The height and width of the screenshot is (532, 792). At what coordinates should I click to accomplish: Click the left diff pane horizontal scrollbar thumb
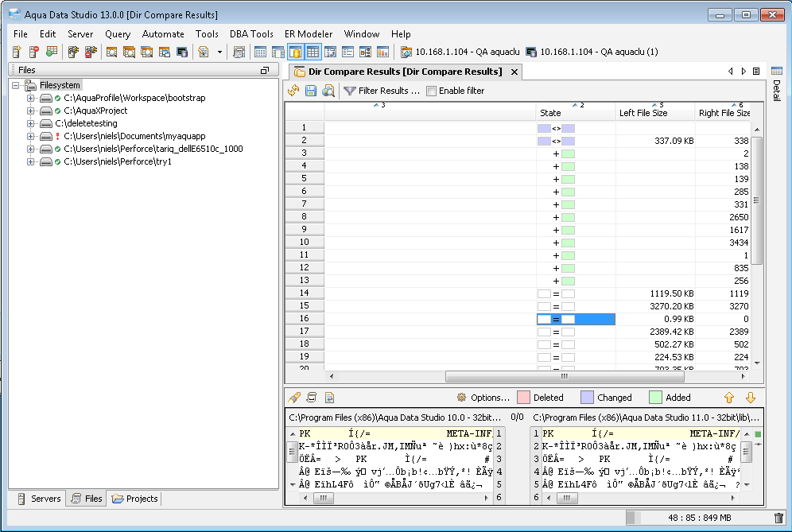(324, 498)
